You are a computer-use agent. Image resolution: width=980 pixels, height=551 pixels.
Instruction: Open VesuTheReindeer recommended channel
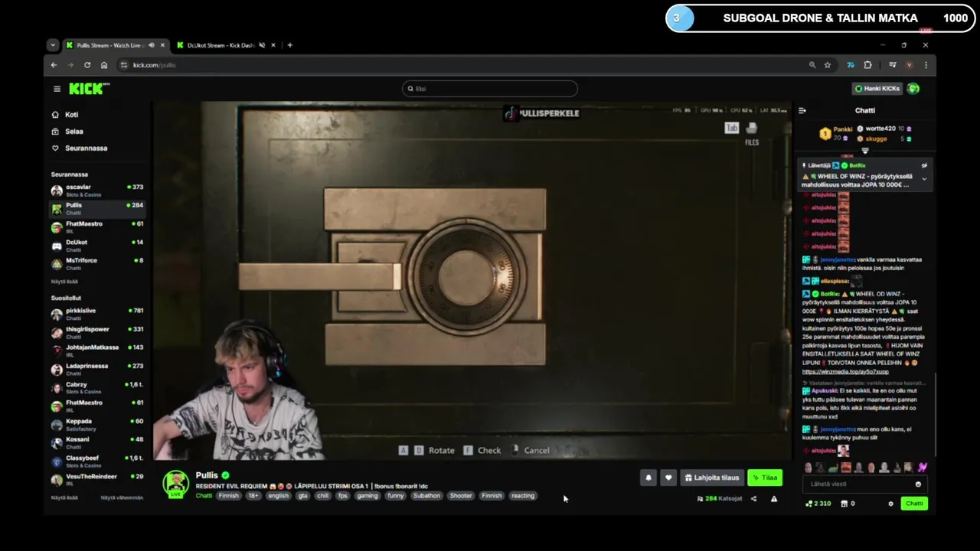coord(97,479)
